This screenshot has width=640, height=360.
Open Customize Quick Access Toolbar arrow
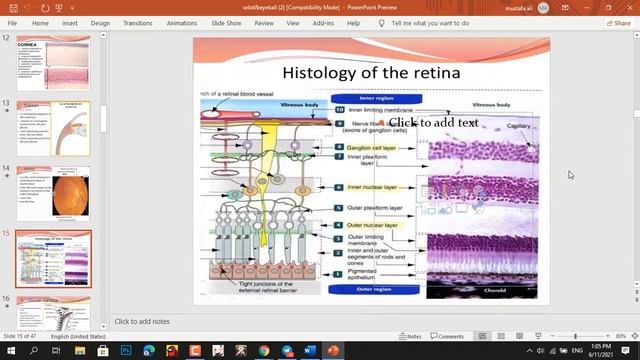click(x=73, y=8)
